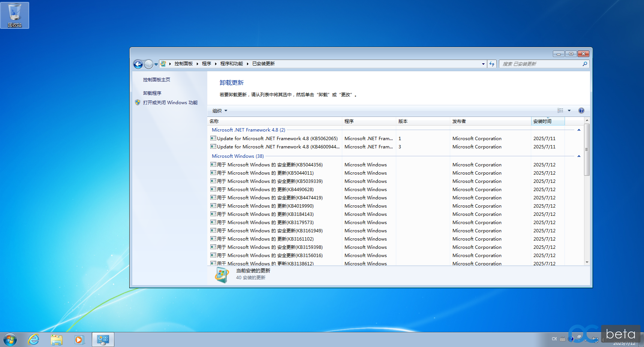The width and height of the screenshot is (644, 347).
Task: Click the address bar refresh icon
Action: (x=492, y=64)
